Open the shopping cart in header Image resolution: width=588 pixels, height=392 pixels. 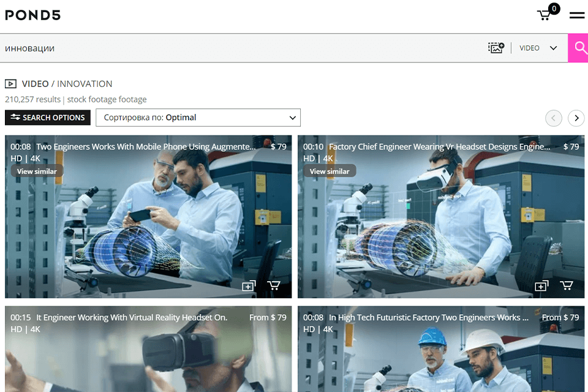click(545, 15)
